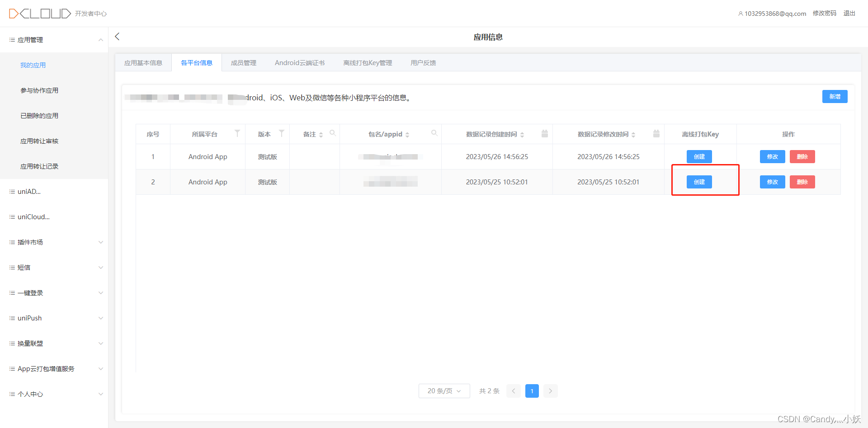Open the Android云端证书 tab

(300, 63)
